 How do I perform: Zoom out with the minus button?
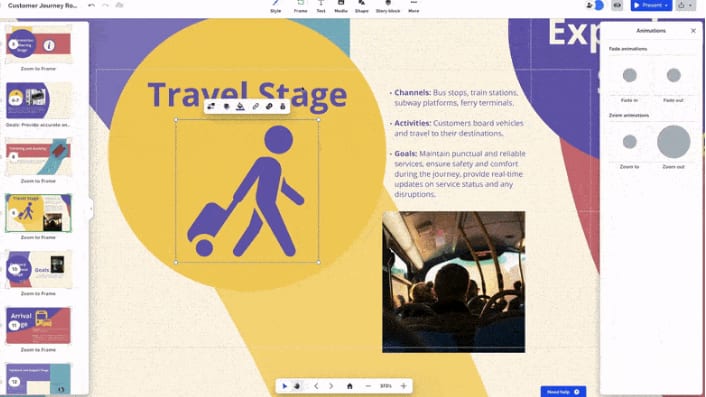(x=368, y=386)
